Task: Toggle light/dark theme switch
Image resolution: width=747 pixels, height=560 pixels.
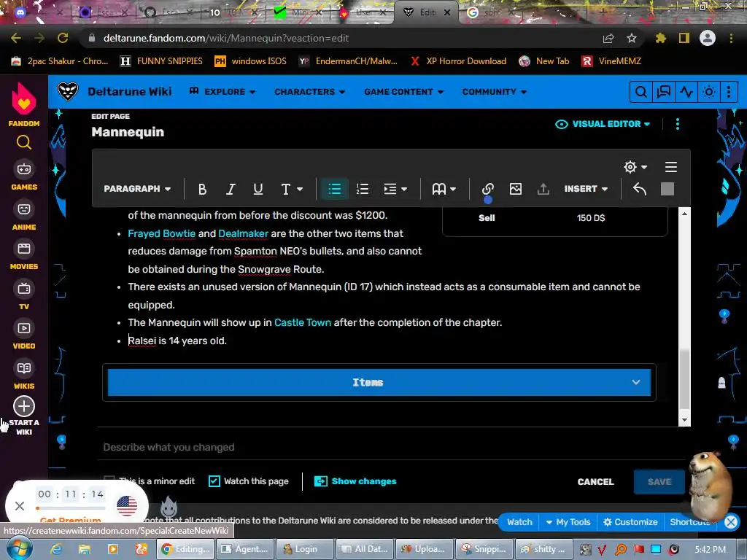Action: (709, 91)
